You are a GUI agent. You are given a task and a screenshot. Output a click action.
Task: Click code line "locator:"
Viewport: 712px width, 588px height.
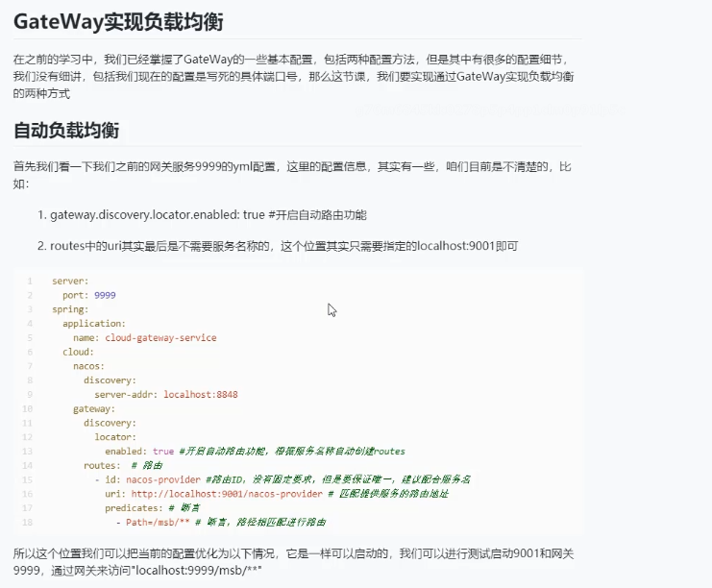[x=115, y=437]
